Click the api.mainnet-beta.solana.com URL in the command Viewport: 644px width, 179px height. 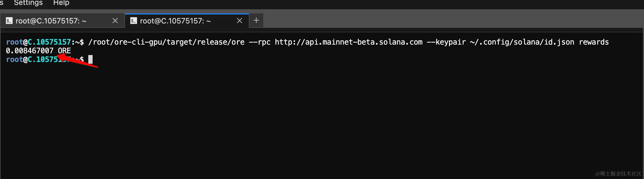pyautogui.click(x=348, y=42)
